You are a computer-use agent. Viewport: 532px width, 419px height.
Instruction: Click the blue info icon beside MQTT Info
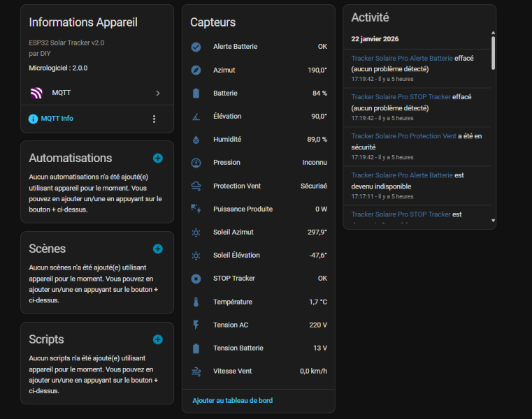tap(33, 119)
